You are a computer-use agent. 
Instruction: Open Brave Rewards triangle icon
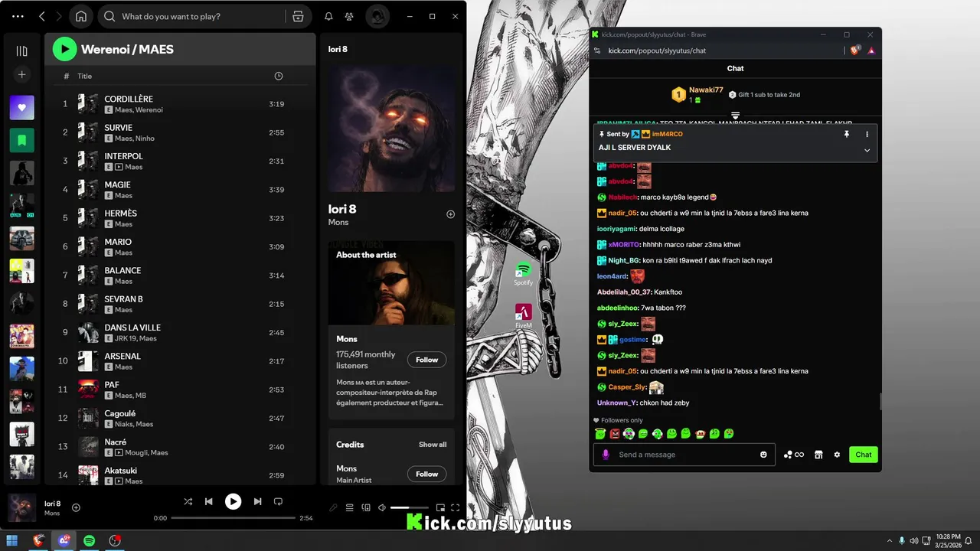coord(871,51)
